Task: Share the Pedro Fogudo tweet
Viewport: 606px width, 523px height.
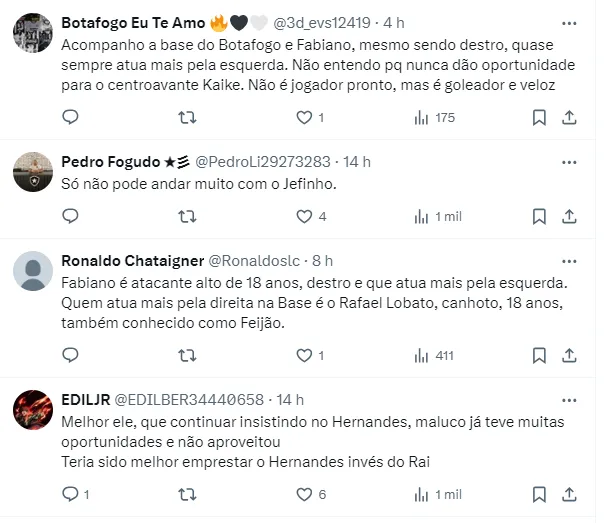Action: pos(569,216)
